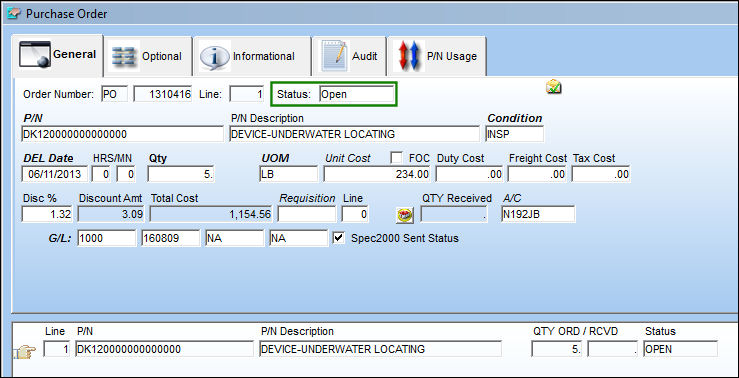Viewport: 739px width, 378px height.
Task: Switch to the Audit tab
Action: (349, 56)
